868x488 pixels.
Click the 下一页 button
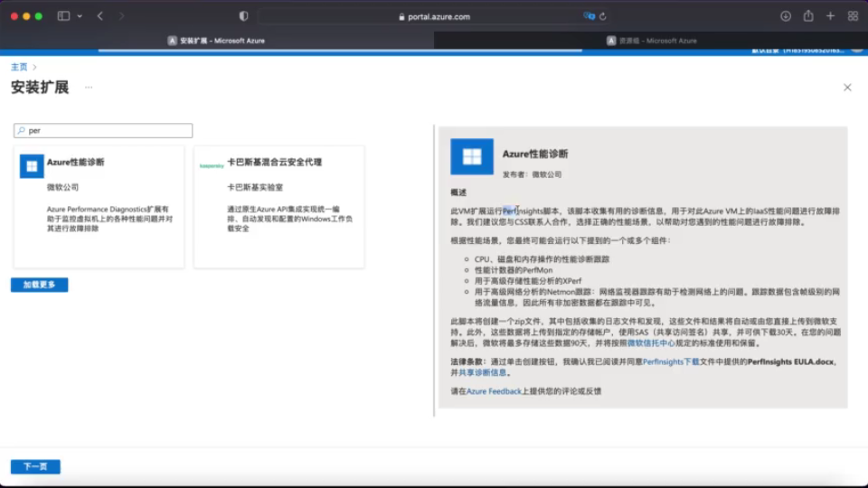(35, 466)
